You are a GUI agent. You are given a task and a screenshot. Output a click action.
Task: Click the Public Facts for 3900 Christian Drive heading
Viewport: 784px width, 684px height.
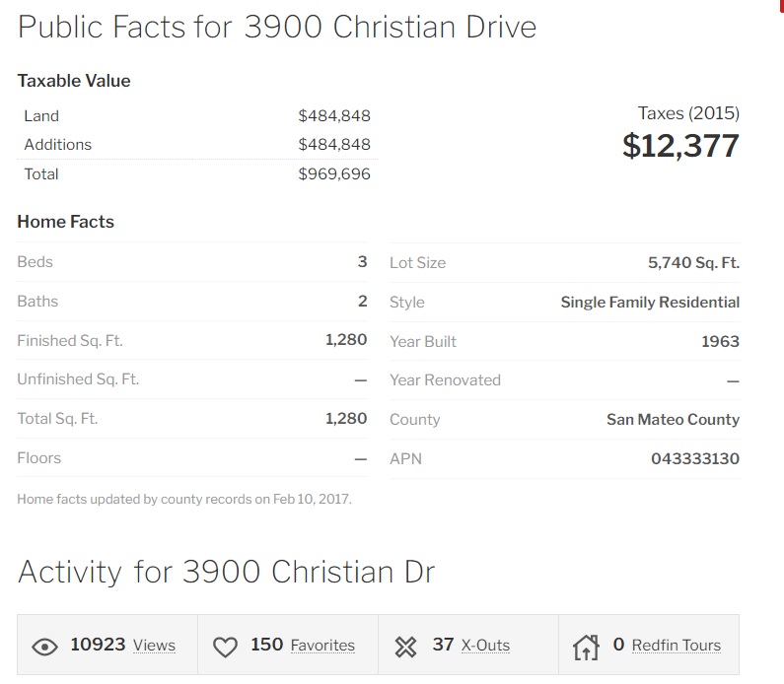(x=277, y=27)
